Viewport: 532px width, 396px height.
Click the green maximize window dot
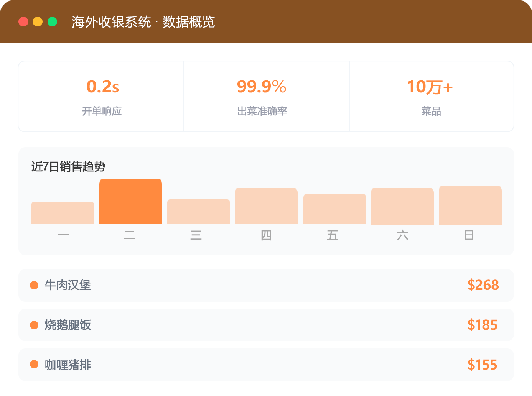52,22
